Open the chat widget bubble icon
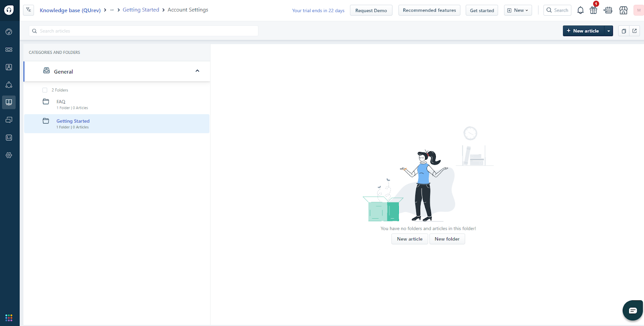This screenshot has width=644, height=326. (x=632, y=310)
